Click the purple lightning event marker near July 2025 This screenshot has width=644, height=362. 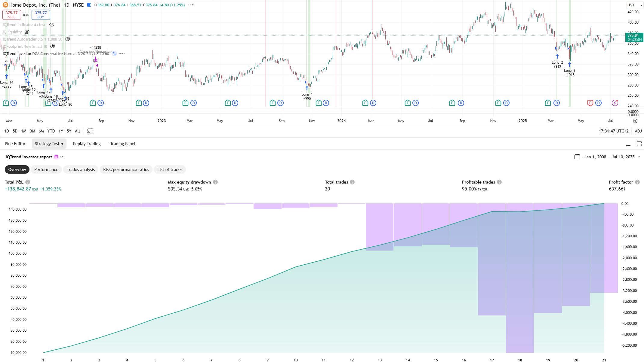[615, 103]
